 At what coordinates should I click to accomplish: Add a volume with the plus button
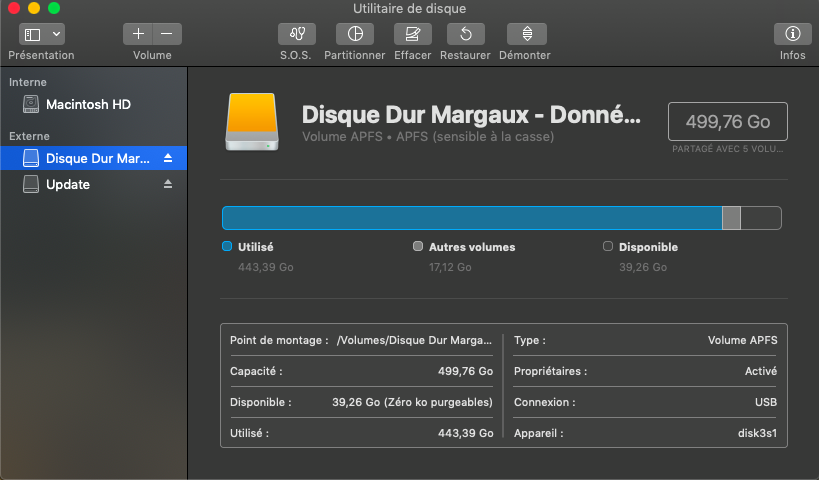[x=138, y=34]
